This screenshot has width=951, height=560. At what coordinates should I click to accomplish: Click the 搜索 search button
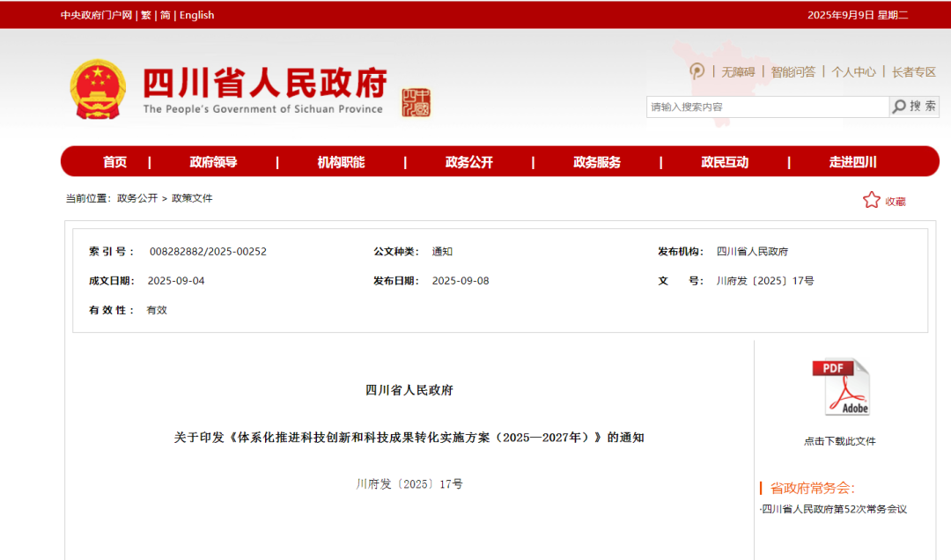click(x=915, y=107)
